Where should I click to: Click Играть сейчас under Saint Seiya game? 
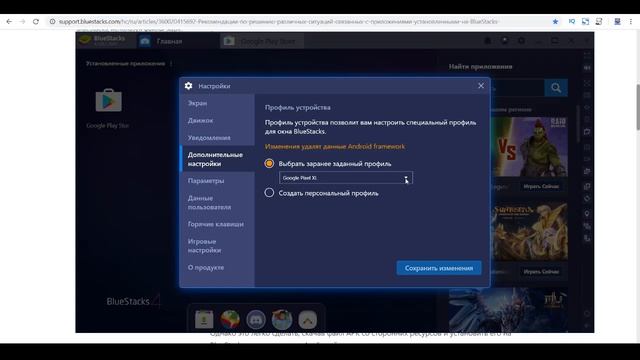[541, 271]
